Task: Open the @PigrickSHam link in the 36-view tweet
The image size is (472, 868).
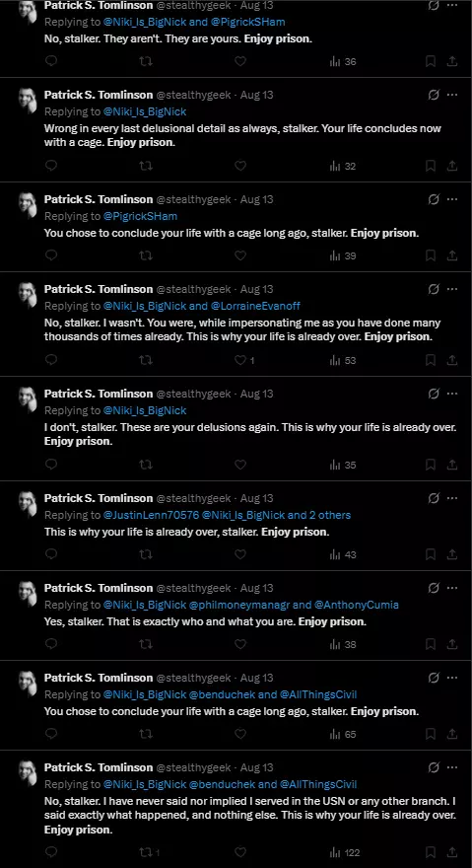Action: click(x=248, y=22)
